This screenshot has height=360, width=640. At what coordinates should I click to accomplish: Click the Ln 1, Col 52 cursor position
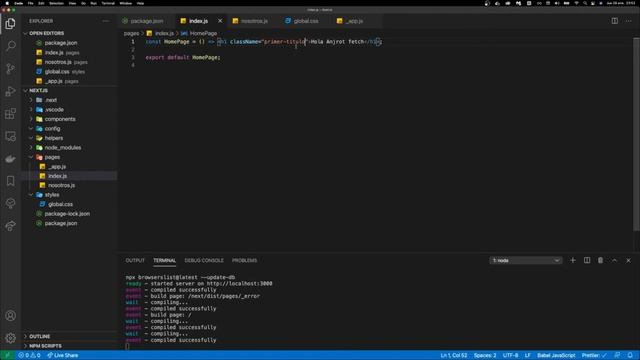click(454, 356)
